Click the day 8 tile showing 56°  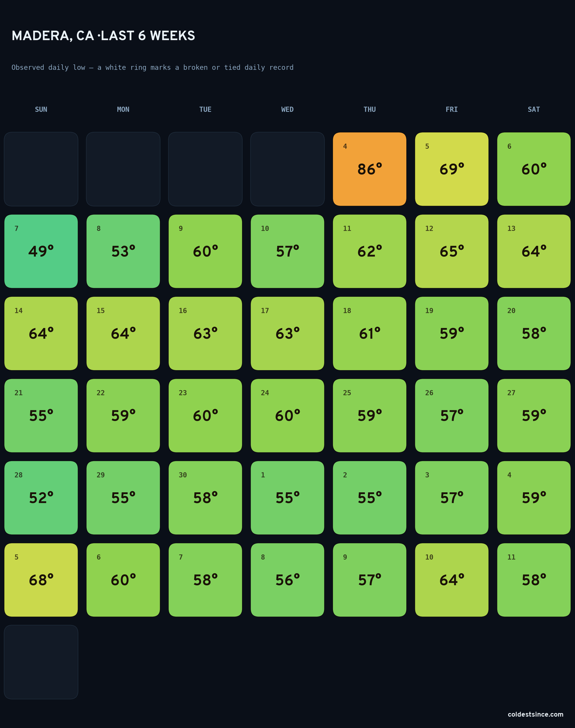[x=287, y=580]
